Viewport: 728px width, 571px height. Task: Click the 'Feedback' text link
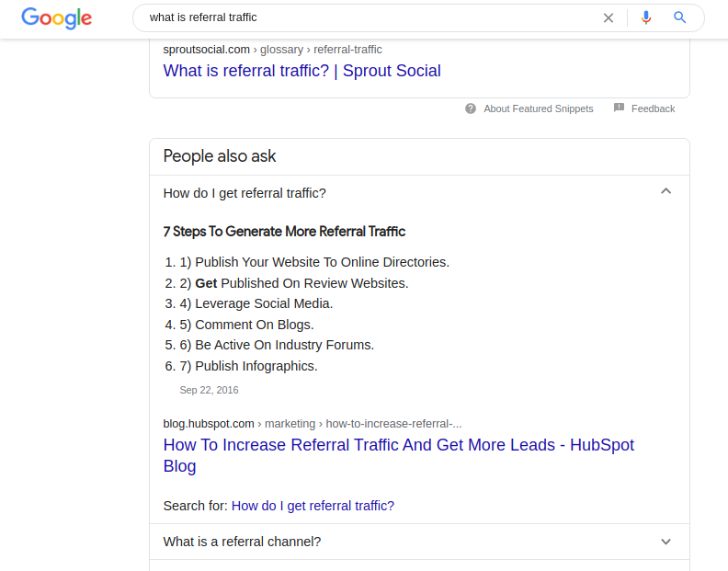(653, 108)
